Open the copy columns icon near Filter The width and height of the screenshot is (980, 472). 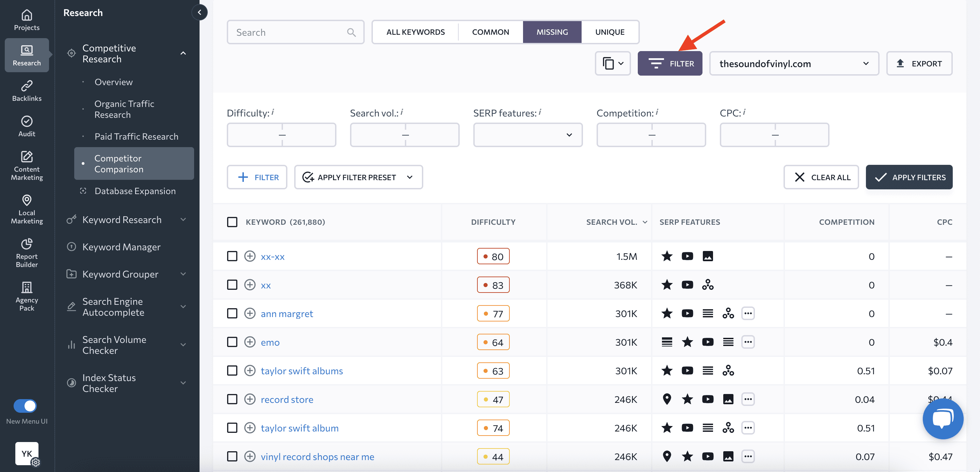pos(613,63)
